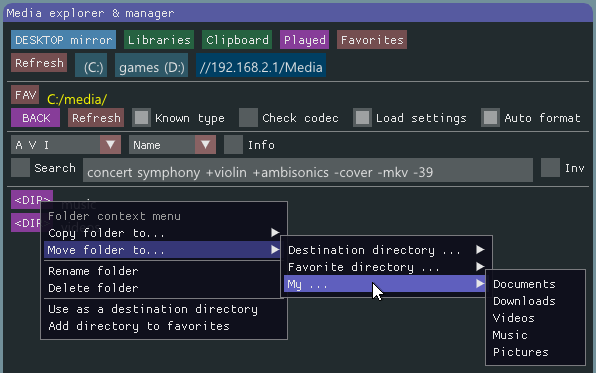Enable the Known type checkbox

point(142,118)
